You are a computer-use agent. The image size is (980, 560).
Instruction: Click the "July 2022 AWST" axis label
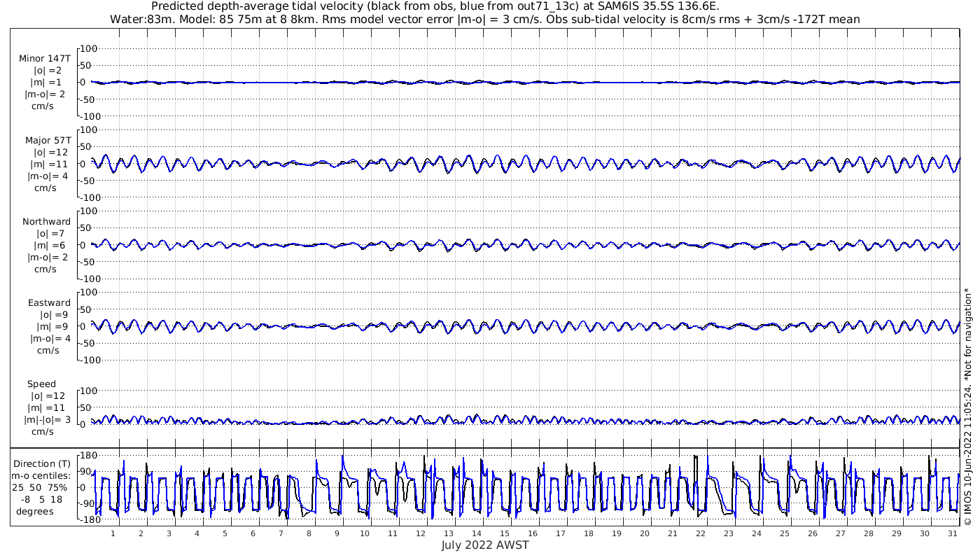tap(485, 545)
